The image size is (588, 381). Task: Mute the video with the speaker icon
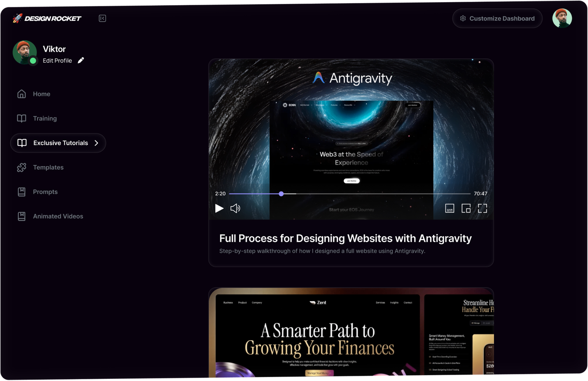[235, 208]
